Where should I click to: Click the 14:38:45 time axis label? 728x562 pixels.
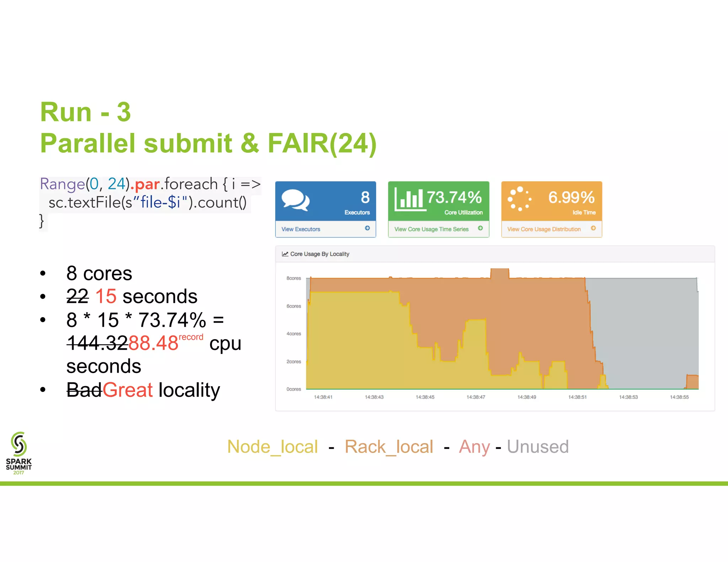click(x=425, y=397)
